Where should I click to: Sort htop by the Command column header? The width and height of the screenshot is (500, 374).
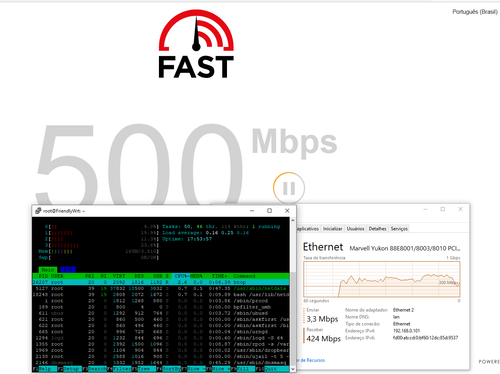[x=244, y=276]
